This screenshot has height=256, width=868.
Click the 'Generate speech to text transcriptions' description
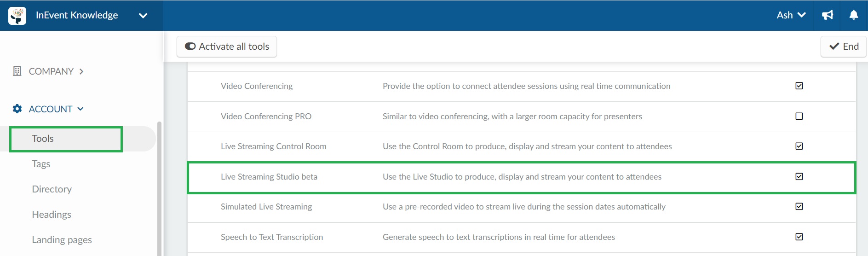(x=499, y=237)
